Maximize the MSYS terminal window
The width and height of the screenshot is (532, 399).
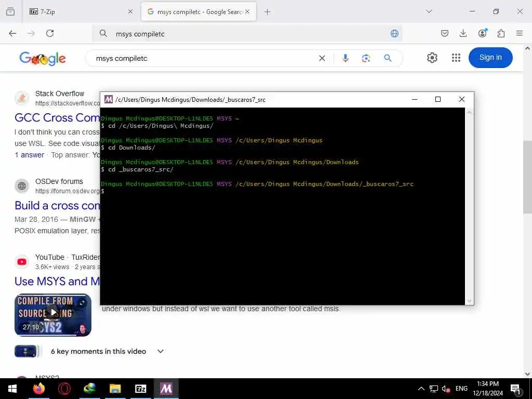click(x=437, y=99)
